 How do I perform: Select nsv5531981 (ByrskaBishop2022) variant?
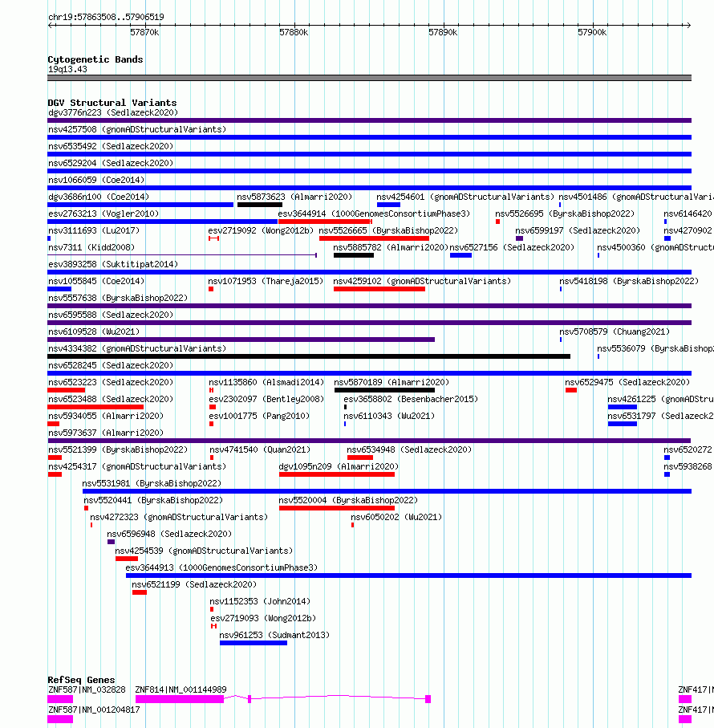tap(152, 484)
